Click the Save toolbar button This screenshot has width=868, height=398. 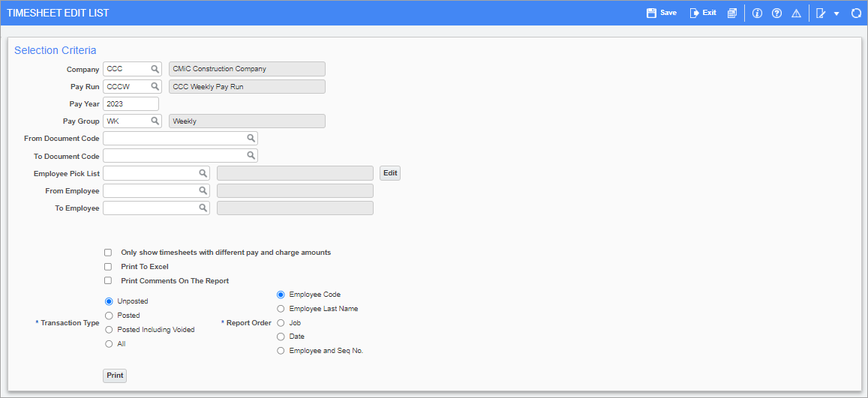[662, 13]
